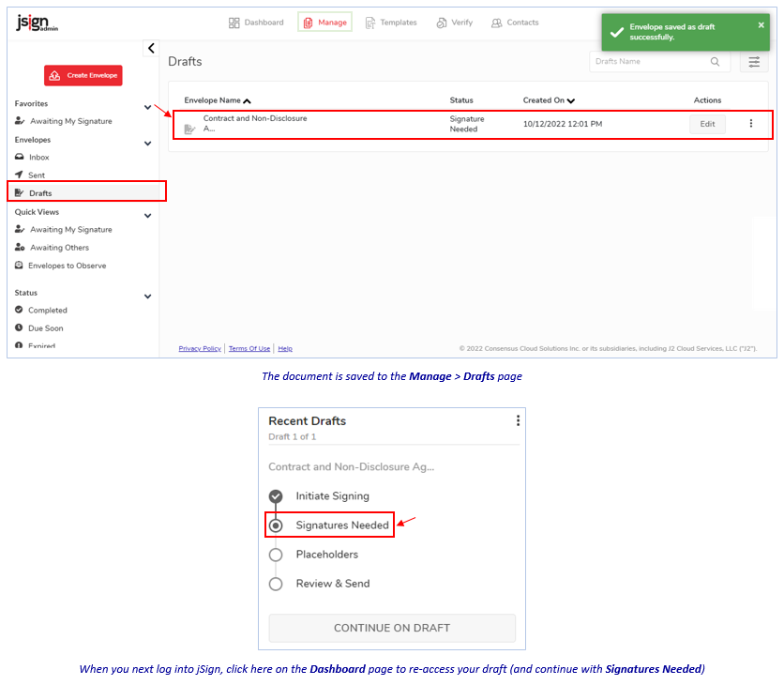Image resolution: width=784 pixels, height=685 pixels.
Task: Collapse the Envelopes section chevron
Action: click(x=147, y=144)
